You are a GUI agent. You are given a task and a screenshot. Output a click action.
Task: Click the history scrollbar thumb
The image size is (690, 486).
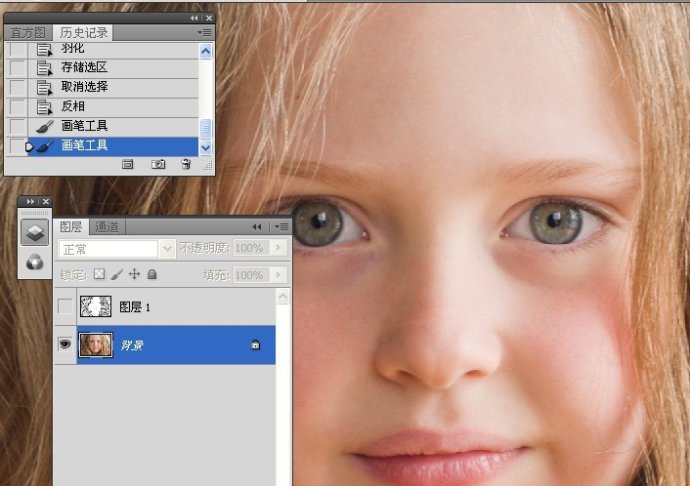(x=205, y=129)
